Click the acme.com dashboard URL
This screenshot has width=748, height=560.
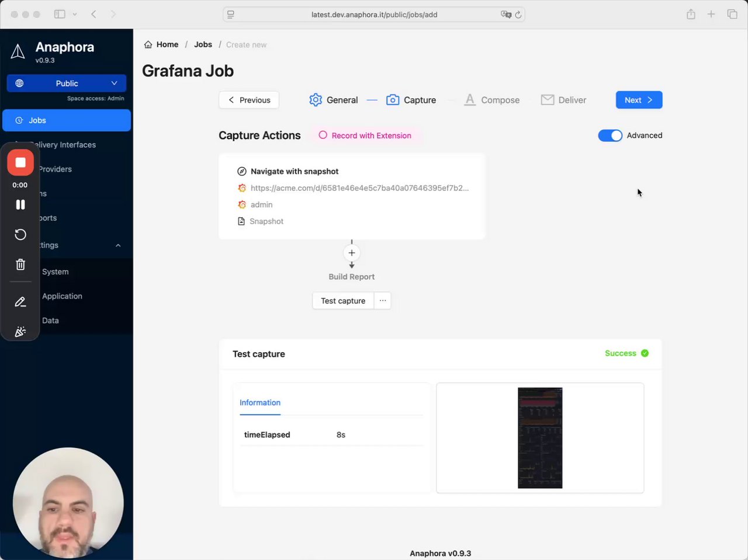tap(359, 188)
